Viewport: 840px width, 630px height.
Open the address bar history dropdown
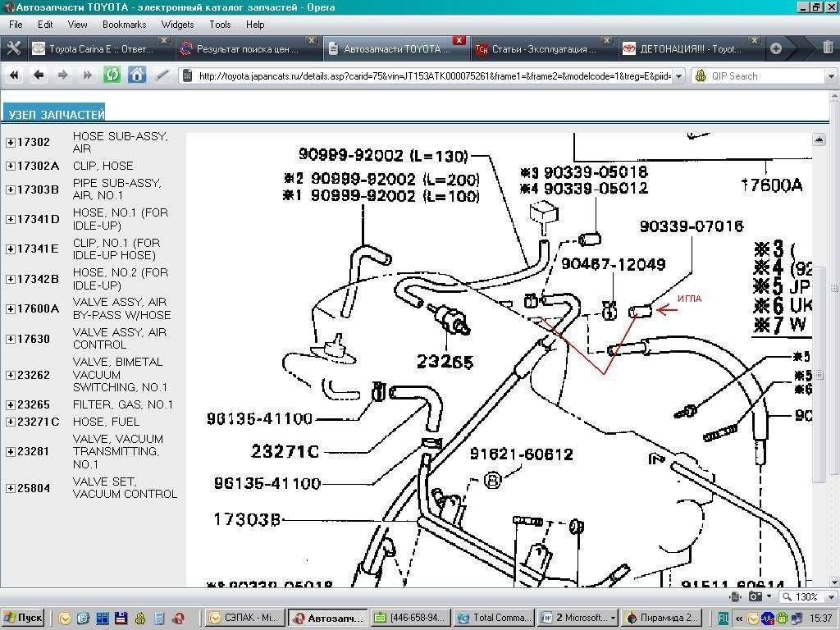pos(678,76)
